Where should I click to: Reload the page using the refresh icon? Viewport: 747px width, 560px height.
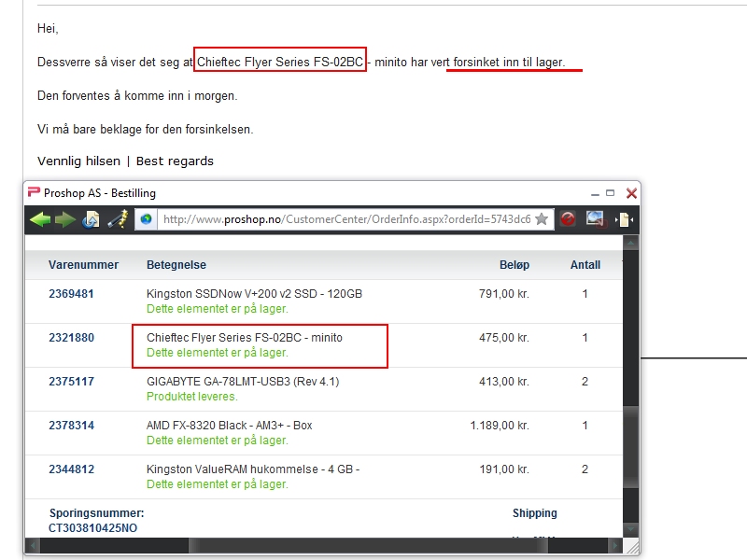pos(91,219)
